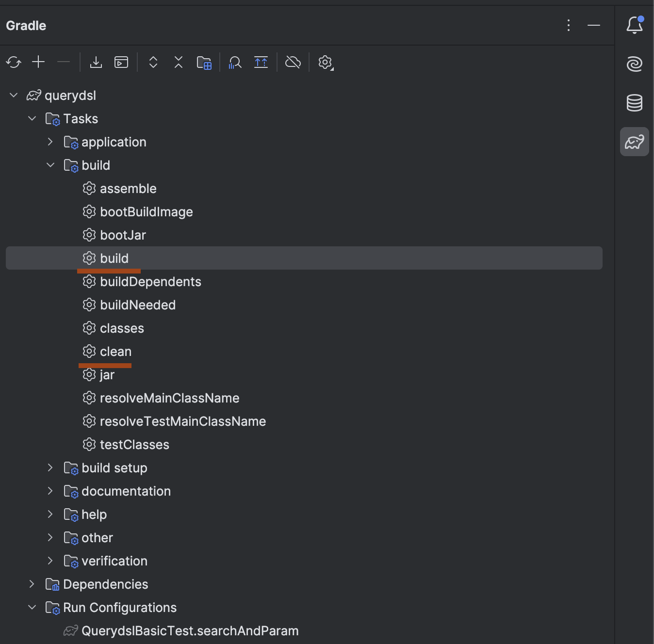Click the application folder label

tap(114, 142)
